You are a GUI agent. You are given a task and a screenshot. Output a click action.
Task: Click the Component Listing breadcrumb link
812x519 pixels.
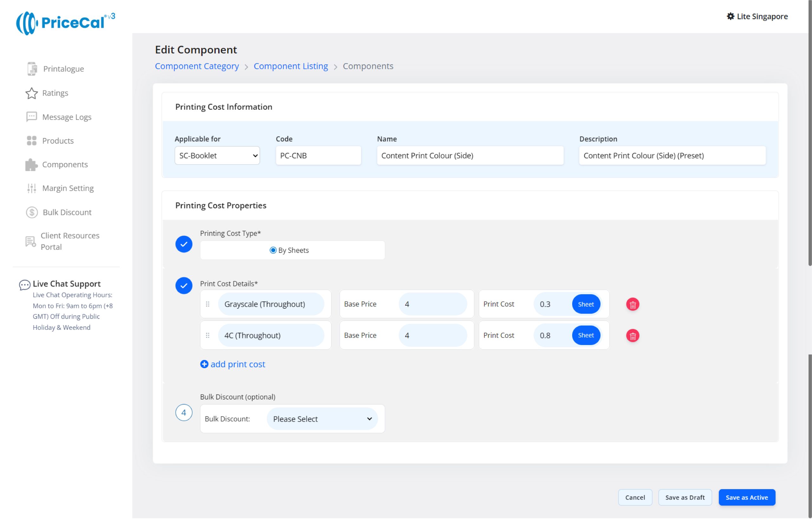(291, 66)
